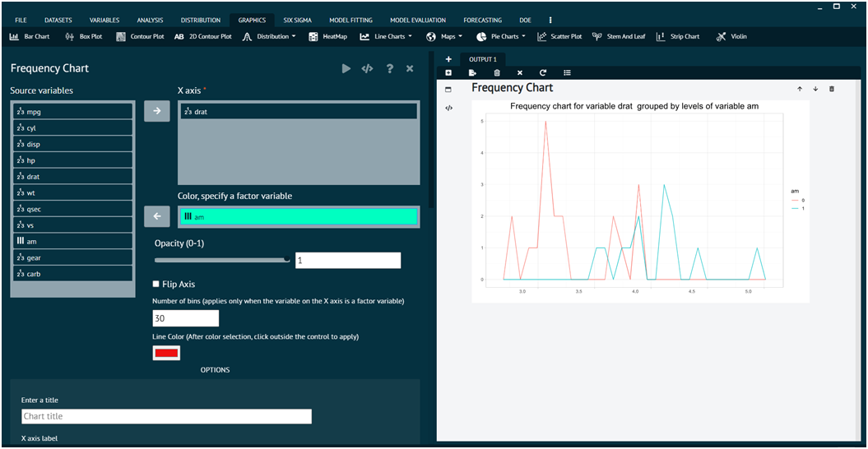868x449 pixels.
Task: Open help for Frequency Chart dialog
Action: (390, 68)
